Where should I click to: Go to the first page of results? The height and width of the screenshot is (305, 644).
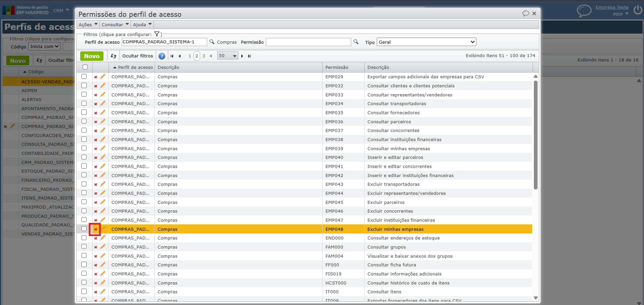point(172,56)
